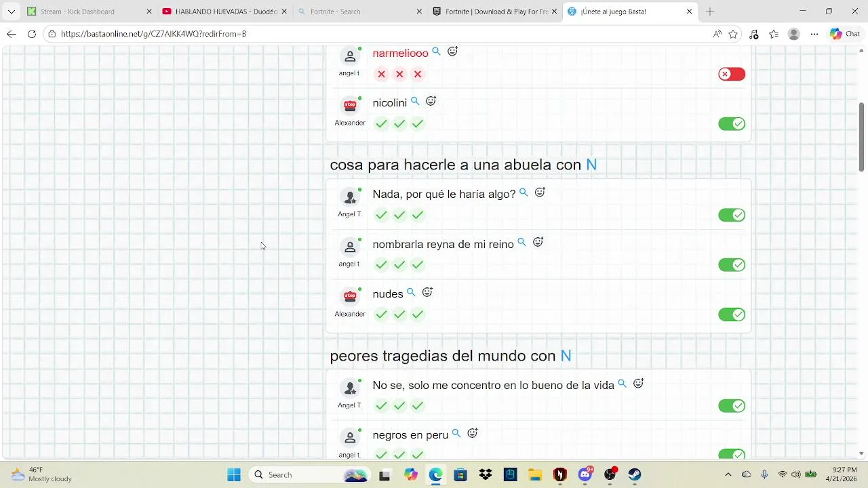Show hidden system tray icons
The width and height of the screenshot is (868, 488).
pos(728,474)
